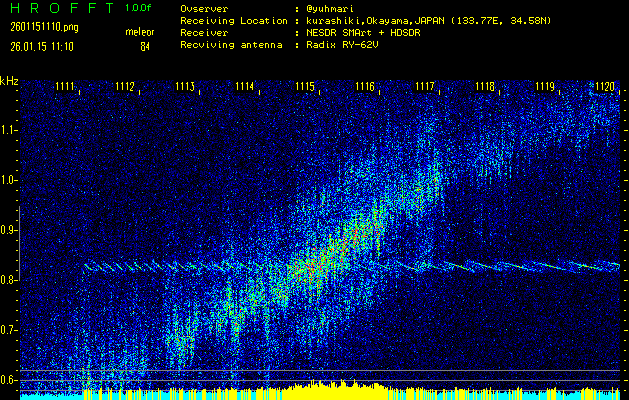Select the 1120 time marker

tap(604, 88)
